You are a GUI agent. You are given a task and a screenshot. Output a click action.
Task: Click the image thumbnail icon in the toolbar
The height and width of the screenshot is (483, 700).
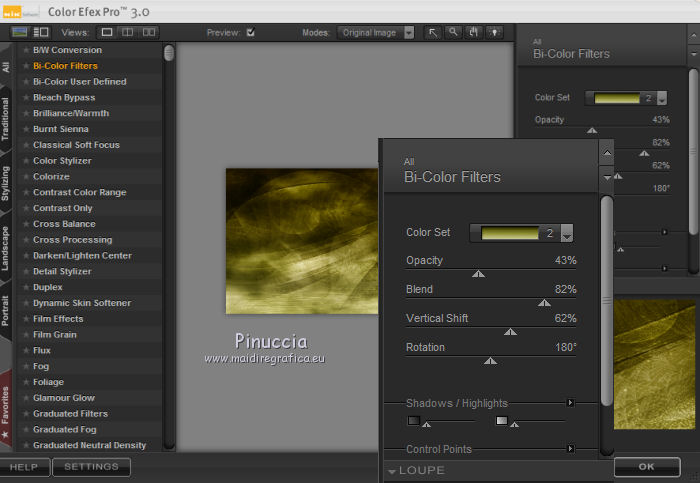20,32
